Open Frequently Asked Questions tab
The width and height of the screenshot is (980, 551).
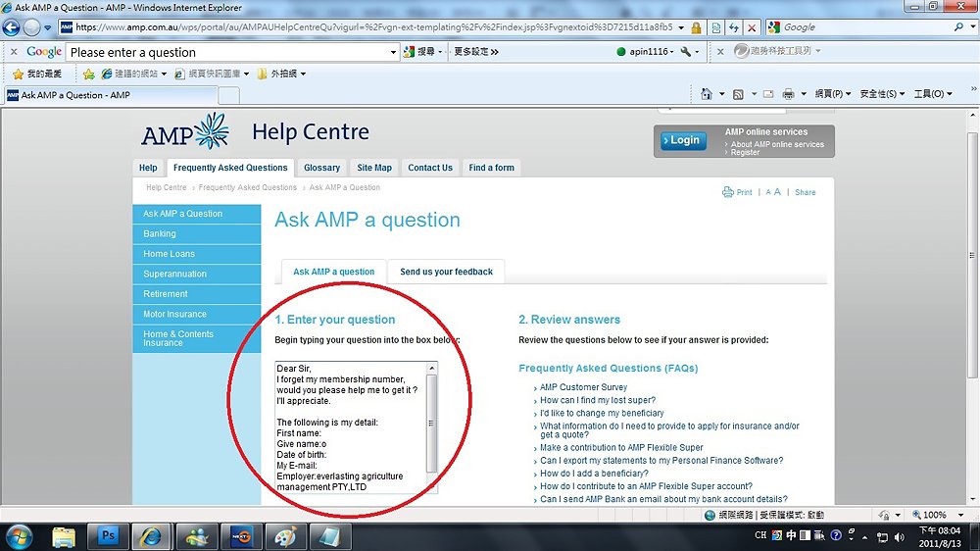click(230, 168)
